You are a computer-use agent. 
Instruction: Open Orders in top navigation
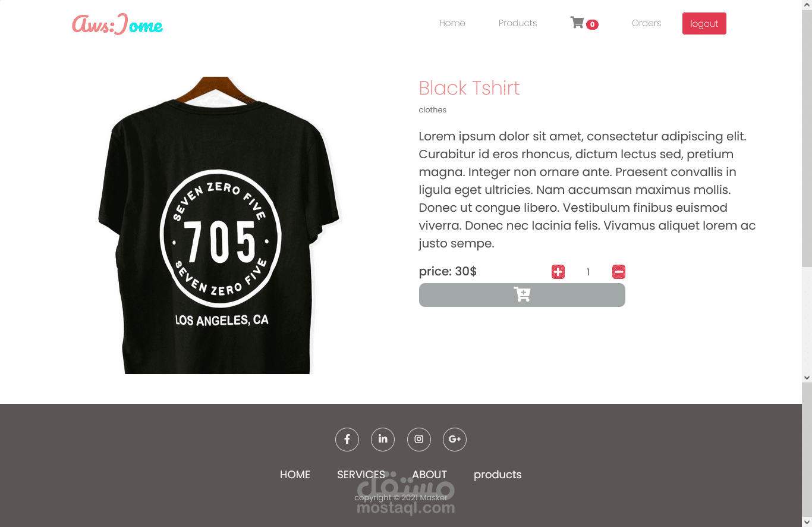click(x=647, y=23)
